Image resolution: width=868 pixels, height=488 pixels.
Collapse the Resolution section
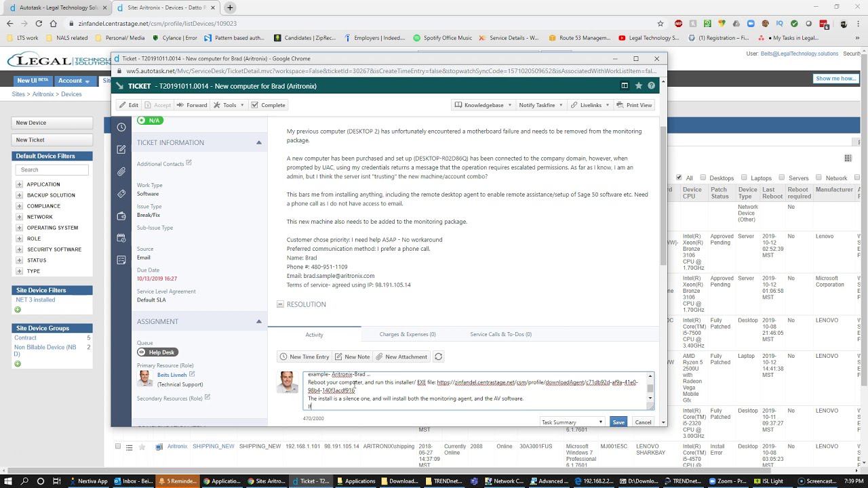click(280, 304)
